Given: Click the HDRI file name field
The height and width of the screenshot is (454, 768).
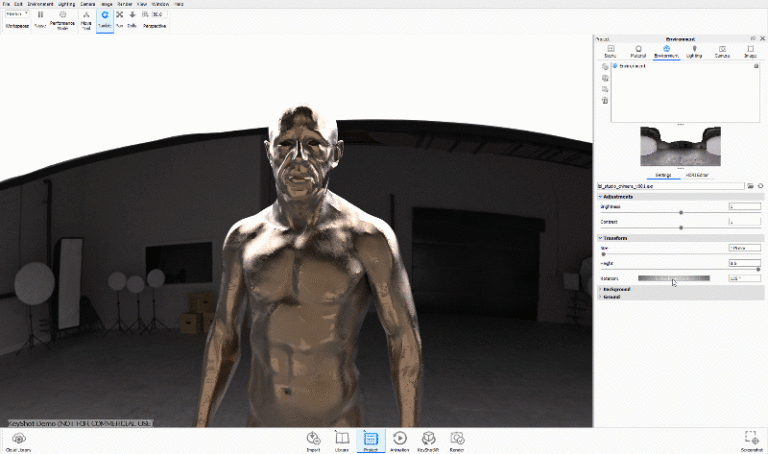Looking at the screenshot, I should 671,186.
